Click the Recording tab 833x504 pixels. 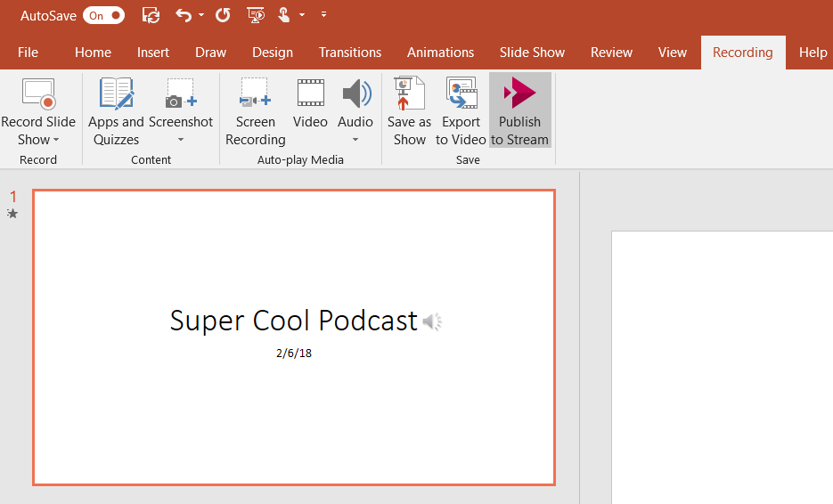[743, 52]
